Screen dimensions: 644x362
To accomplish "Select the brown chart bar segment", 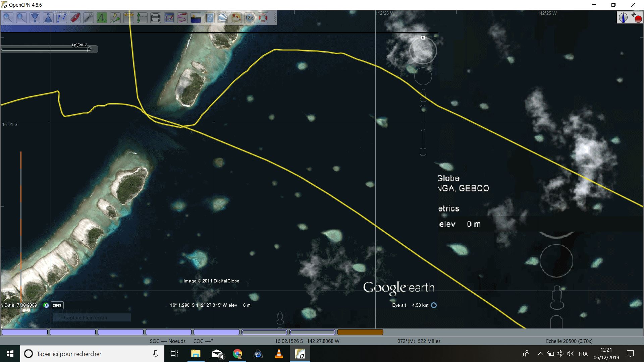I will coord(360,332).
